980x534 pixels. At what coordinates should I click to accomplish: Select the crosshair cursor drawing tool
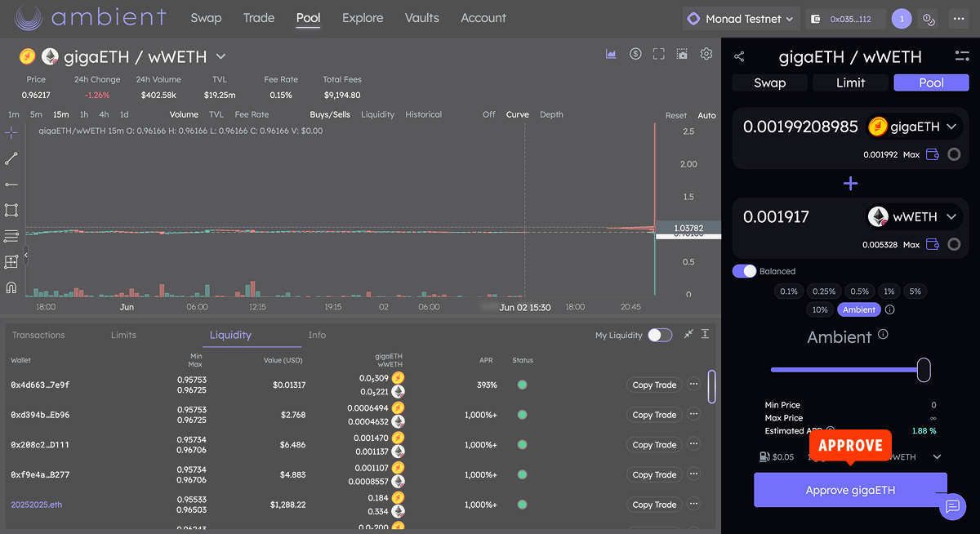tap(11, 132)
